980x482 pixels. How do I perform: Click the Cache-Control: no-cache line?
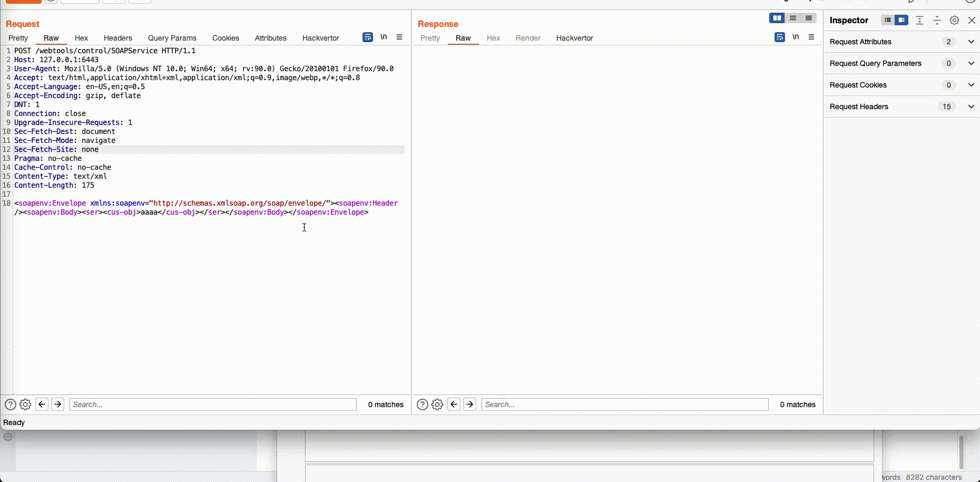point(63,167)
